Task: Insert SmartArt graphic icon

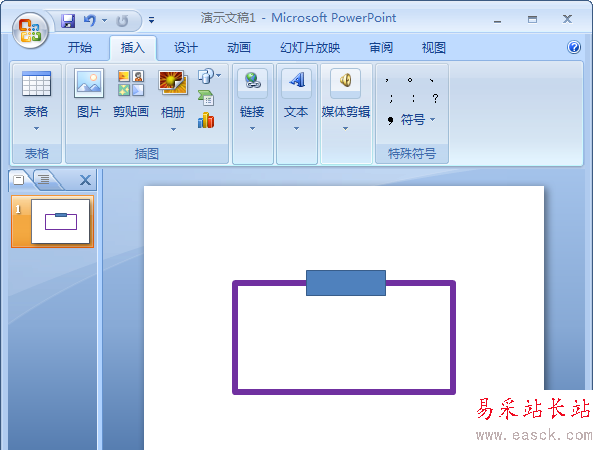Action: tap(206, 98)
